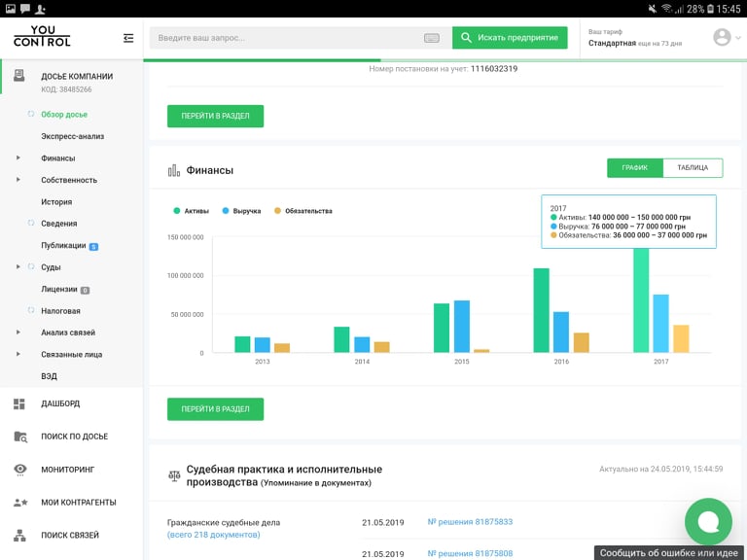Click the Стандартная tariff label
The width and height of the screenshot is (747, 560).
612,43
